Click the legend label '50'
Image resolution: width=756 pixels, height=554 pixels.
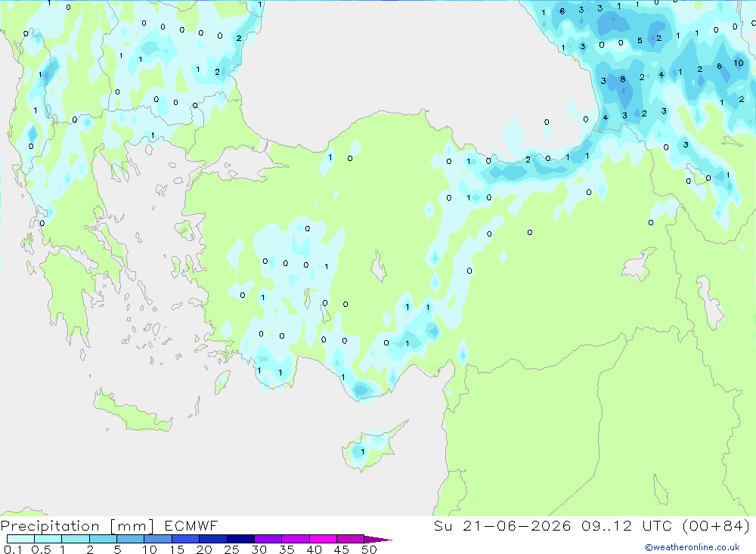point(370,549)
